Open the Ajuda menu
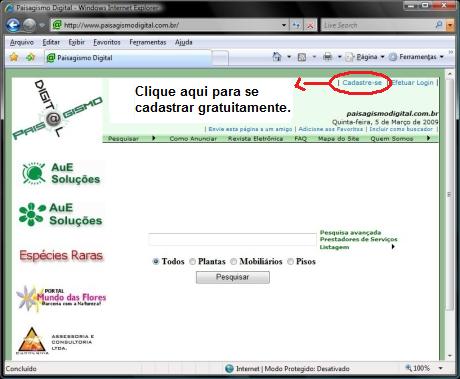Image resolution: width=460 pixels, height=379 pixels. click(184, 42)
